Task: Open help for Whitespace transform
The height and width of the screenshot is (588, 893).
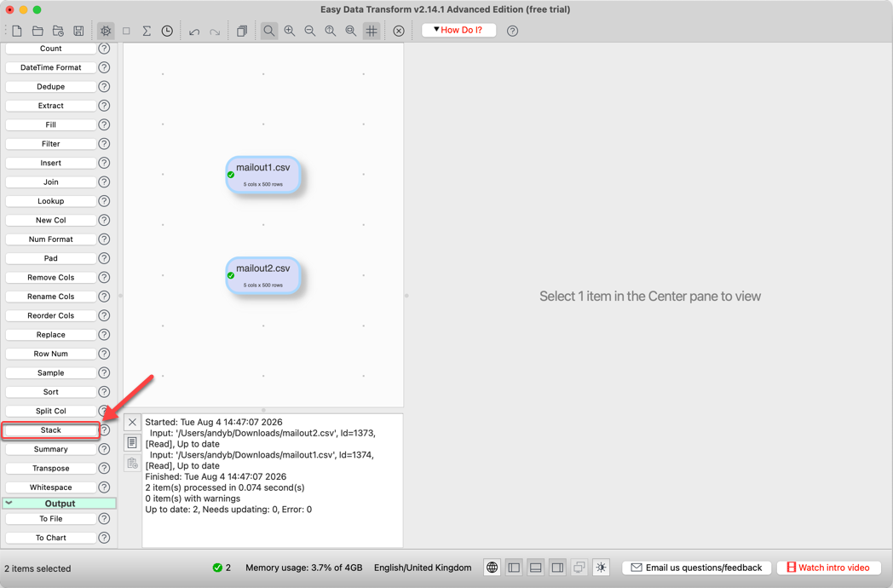Action: 104,487
